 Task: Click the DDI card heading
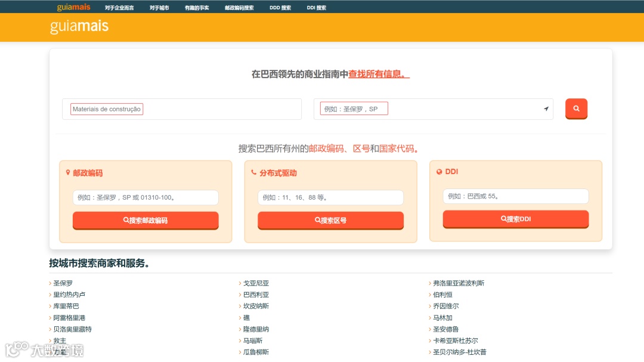[451, 172]
